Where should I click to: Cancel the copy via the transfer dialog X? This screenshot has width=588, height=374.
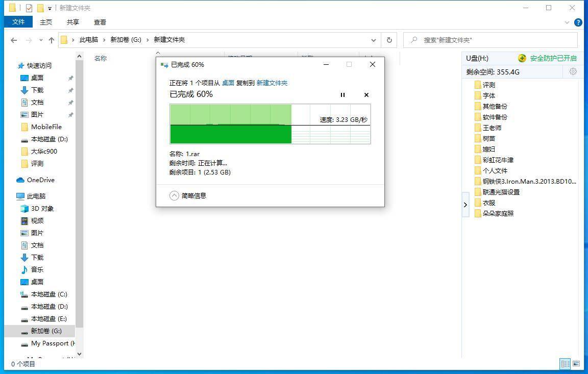coord(366,95)
